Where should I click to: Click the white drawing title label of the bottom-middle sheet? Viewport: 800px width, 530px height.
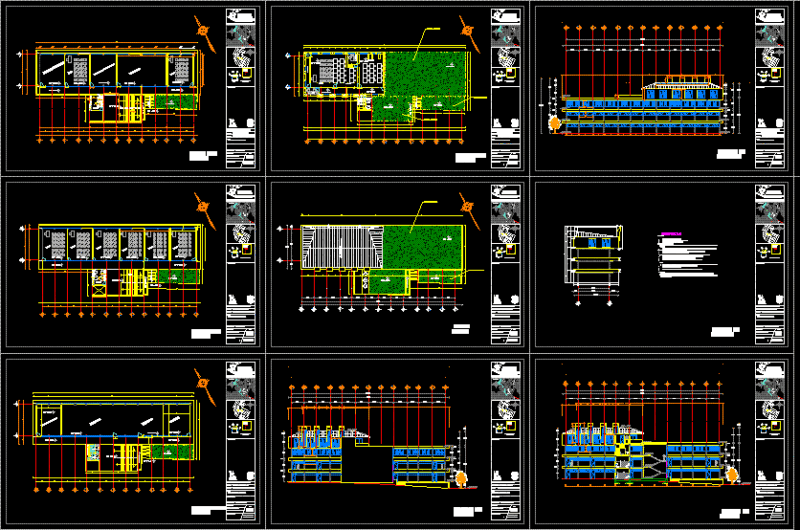467,512
